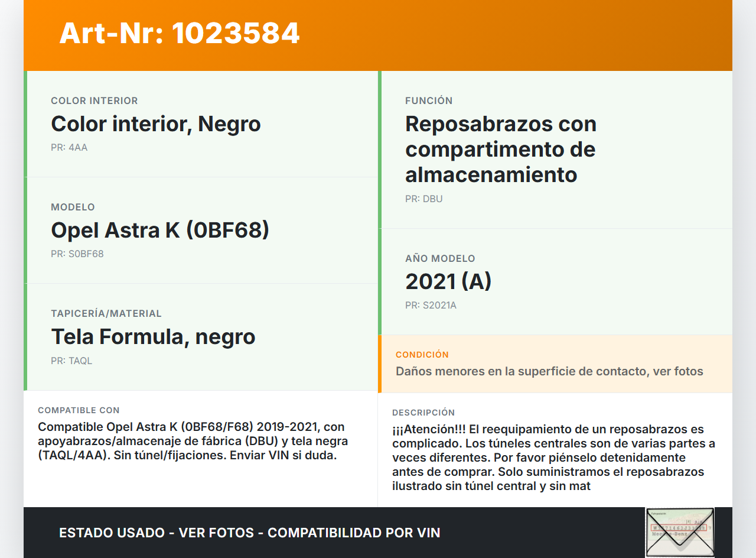
Task: Select the Opel Astra K (0BF68) model
Action: click(160, 231)
